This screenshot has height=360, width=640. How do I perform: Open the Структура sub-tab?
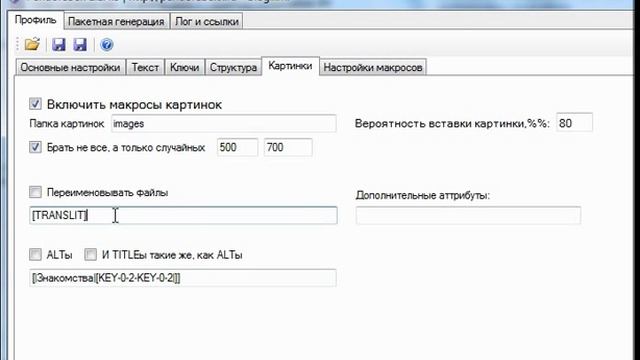[x=233, y=67]
